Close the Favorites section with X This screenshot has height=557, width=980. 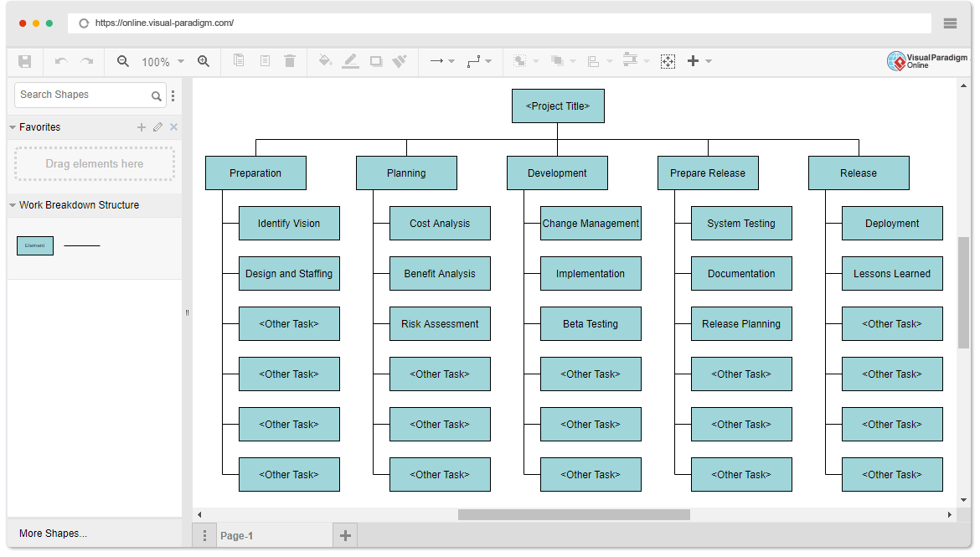pos(173,127)
